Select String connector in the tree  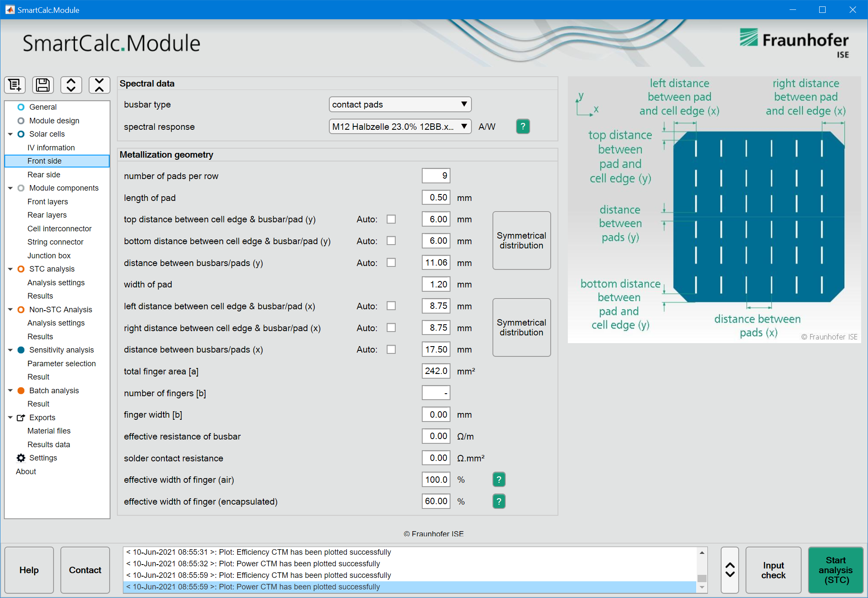point(55,242)
